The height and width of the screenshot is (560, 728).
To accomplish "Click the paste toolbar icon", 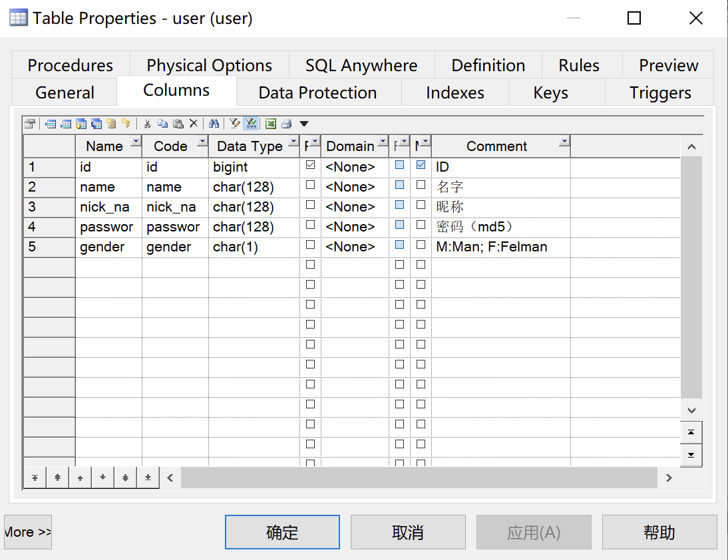I will coord(178,124).
